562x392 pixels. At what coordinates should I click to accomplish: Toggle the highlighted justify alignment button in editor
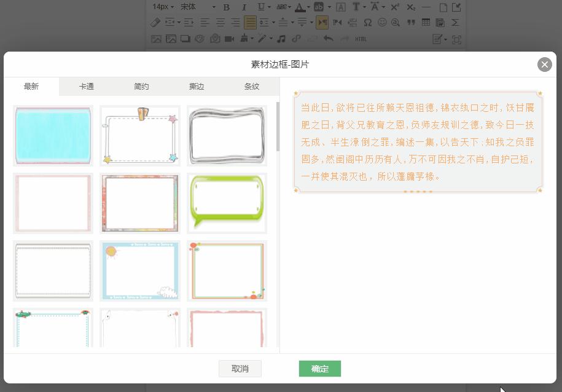click(250, 23)
